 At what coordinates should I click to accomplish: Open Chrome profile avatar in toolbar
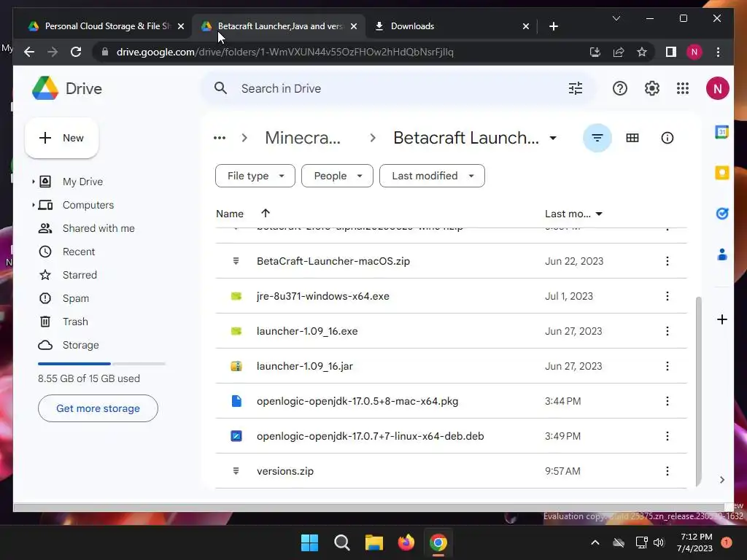[x=694, y=52]
